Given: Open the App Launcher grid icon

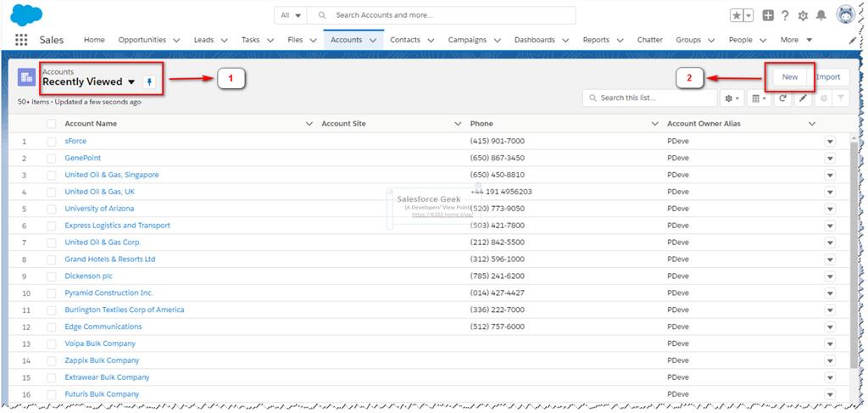Looking at the screenshot, I should click(x=21, y=40).
